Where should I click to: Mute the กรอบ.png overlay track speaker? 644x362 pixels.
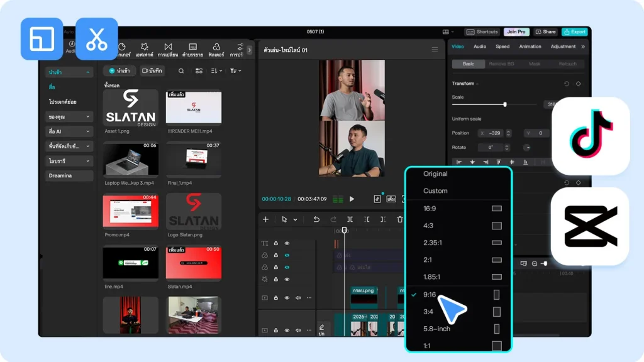coord(298,298)
